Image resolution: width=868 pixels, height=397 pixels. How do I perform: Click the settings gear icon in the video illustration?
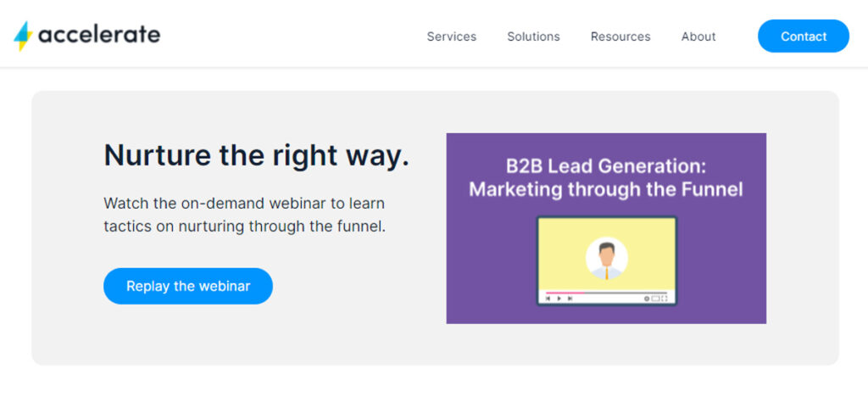pyautogui.click(x=646, y=299)
